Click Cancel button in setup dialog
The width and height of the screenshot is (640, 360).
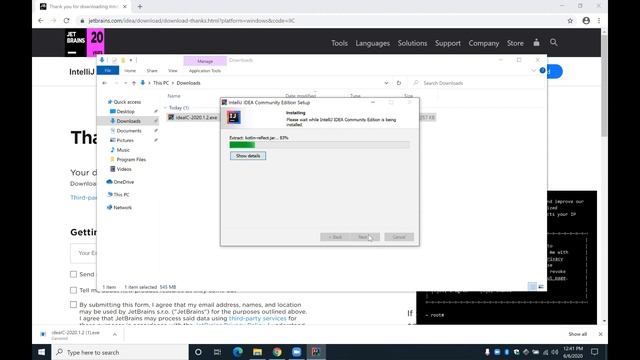point(399,237)
